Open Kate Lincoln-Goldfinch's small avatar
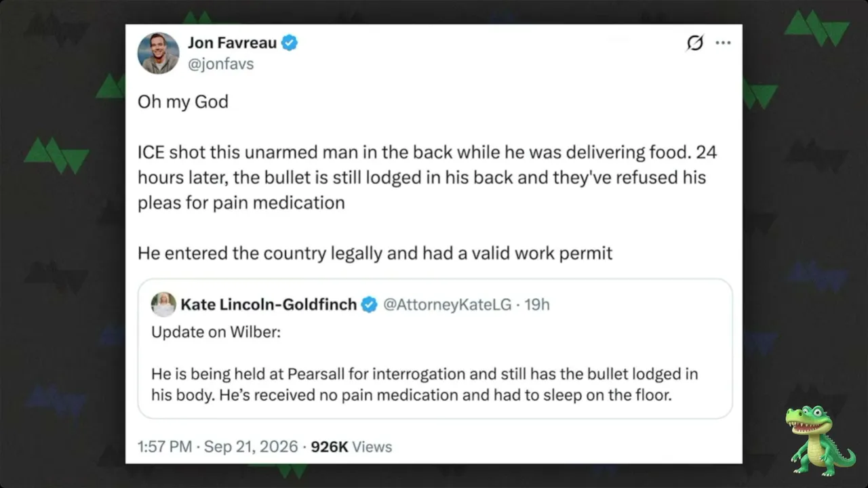 click(163, 304)
